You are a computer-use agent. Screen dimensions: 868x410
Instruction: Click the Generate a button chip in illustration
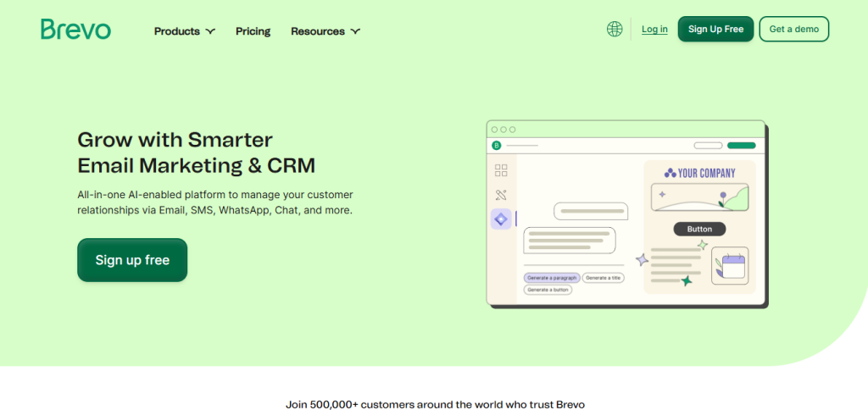click(548, 290)
